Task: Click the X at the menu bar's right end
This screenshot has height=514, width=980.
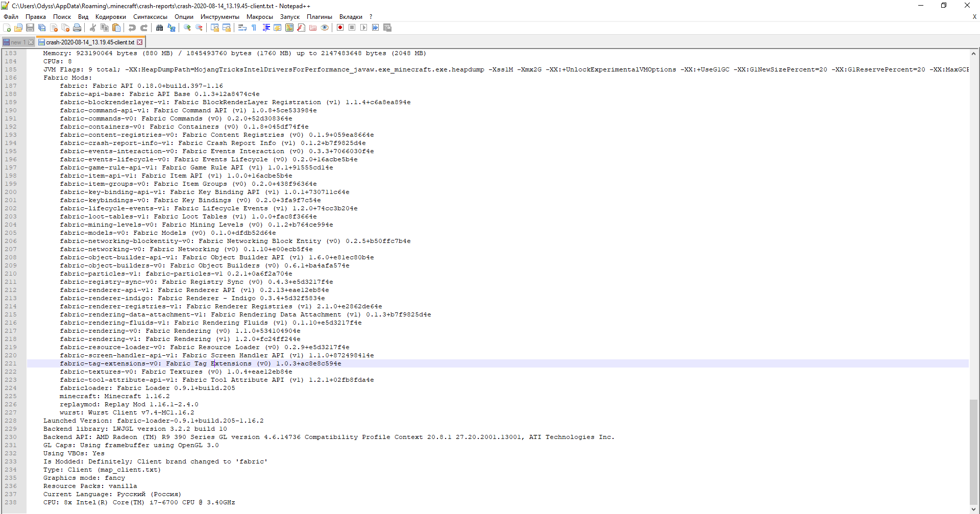Action: point(974,17)
